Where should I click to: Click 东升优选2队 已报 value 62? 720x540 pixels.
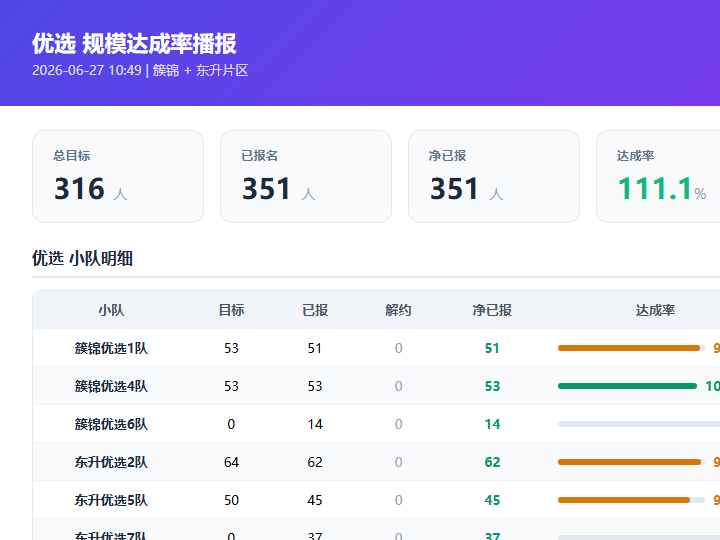(x=315, y=462)
